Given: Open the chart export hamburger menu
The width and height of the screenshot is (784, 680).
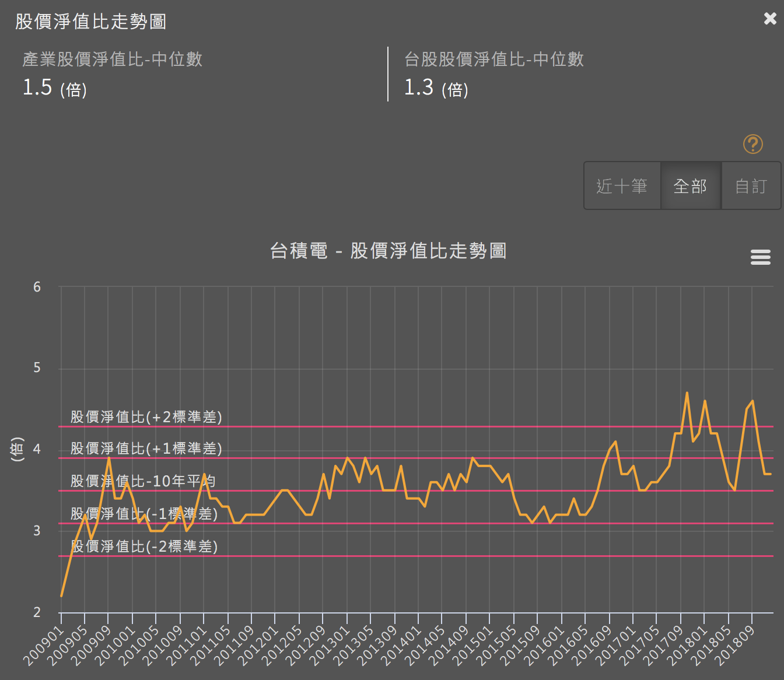Looking at the screenshot, I should tap(760, 257).
